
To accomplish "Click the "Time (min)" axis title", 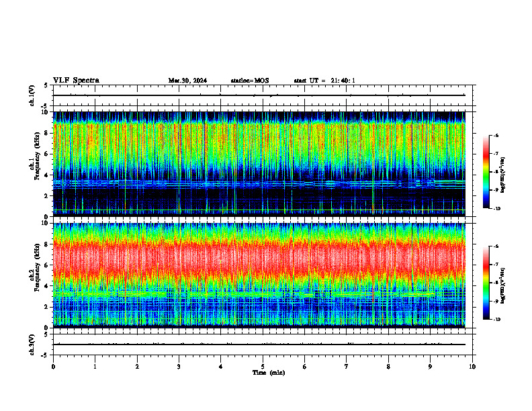I will click(269, 373).
